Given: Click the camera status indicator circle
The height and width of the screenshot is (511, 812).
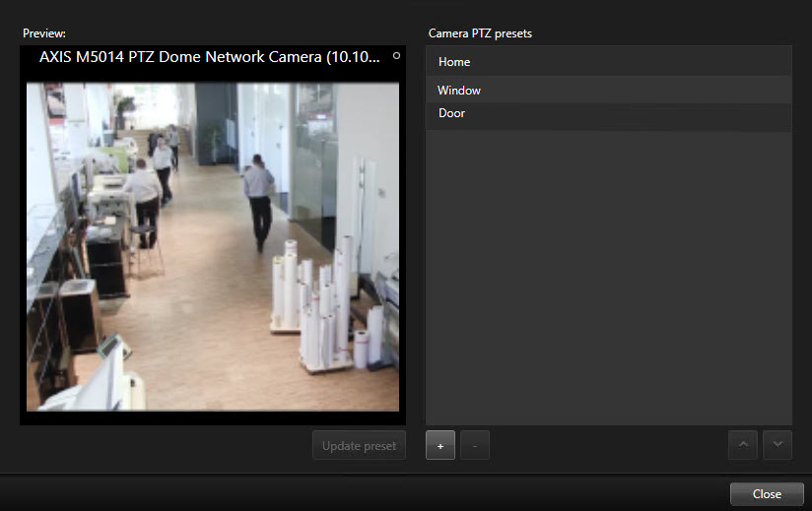Looking at the screenshot, I should pyautogui.click(x=396, y=56).
